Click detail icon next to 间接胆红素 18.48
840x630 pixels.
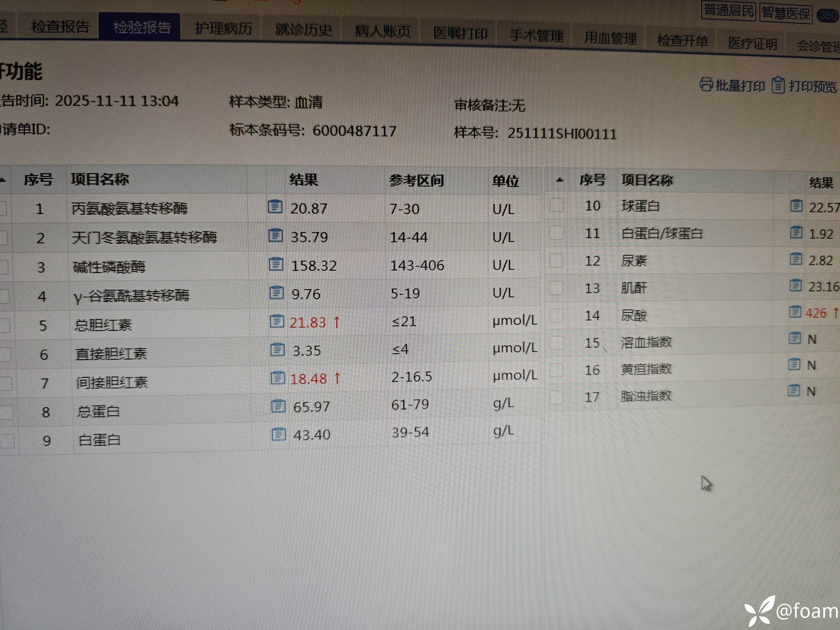pos(278,378)
